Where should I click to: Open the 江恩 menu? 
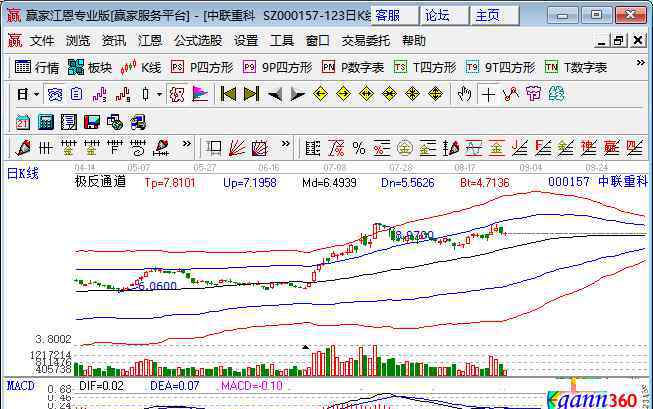(x=150, y=41)
